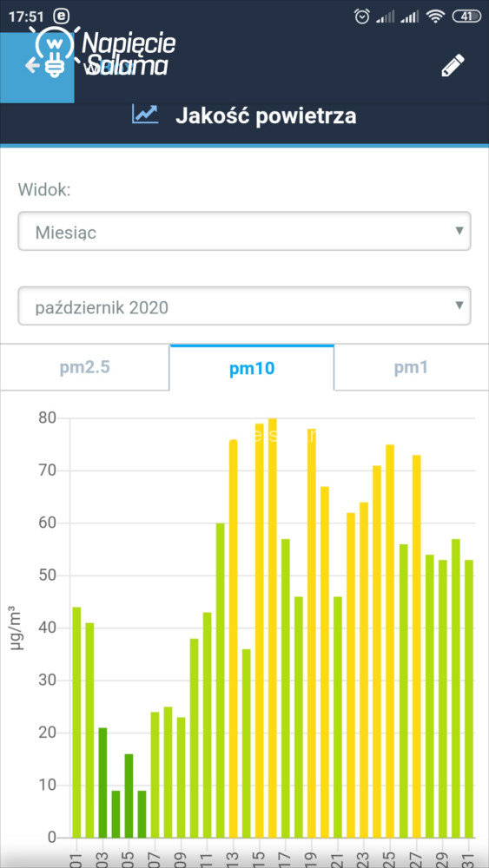Tap the circled e status icon
The width and height of the screenshot is (489, 868).
coord(61,16)
